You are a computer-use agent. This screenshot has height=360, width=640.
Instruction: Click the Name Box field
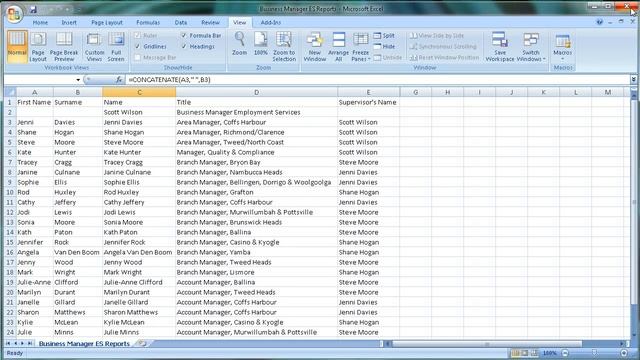pos(40,80)
